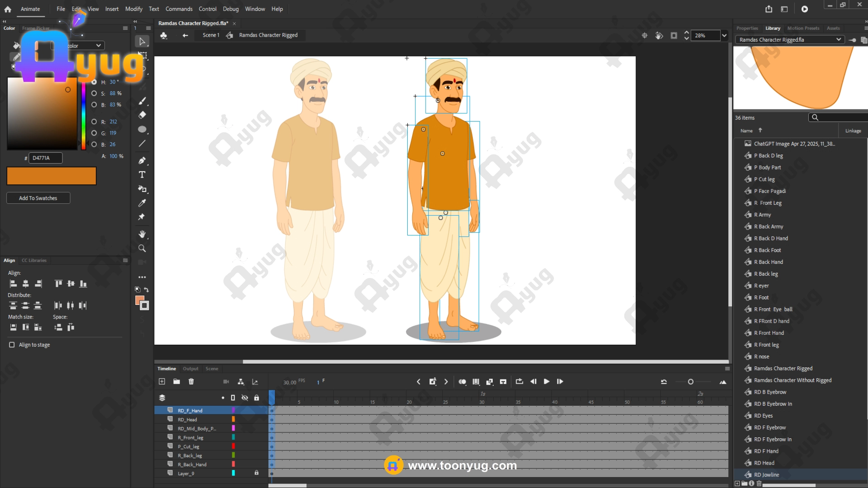Select the Saturation radio button
This screenshot has height=488, width=868.
94,94
